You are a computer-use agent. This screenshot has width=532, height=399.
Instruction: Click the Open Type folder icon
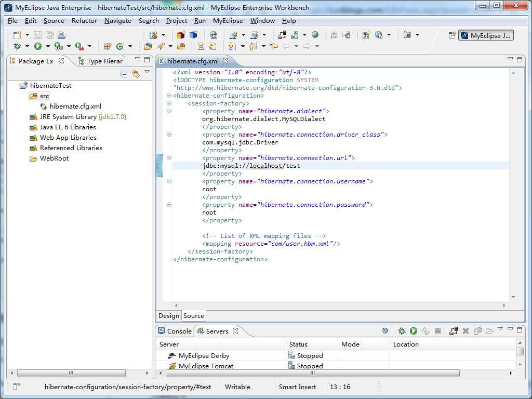(148, 46)
